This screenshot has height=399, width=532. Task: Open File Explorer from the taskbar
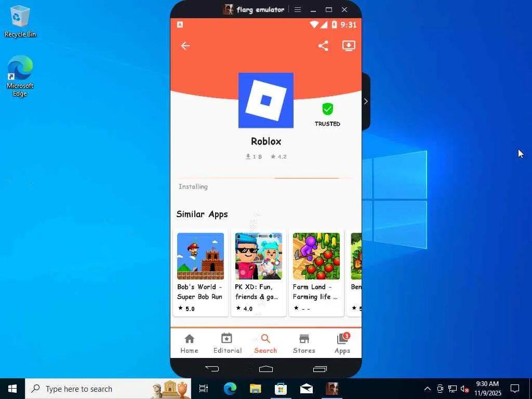255,389
